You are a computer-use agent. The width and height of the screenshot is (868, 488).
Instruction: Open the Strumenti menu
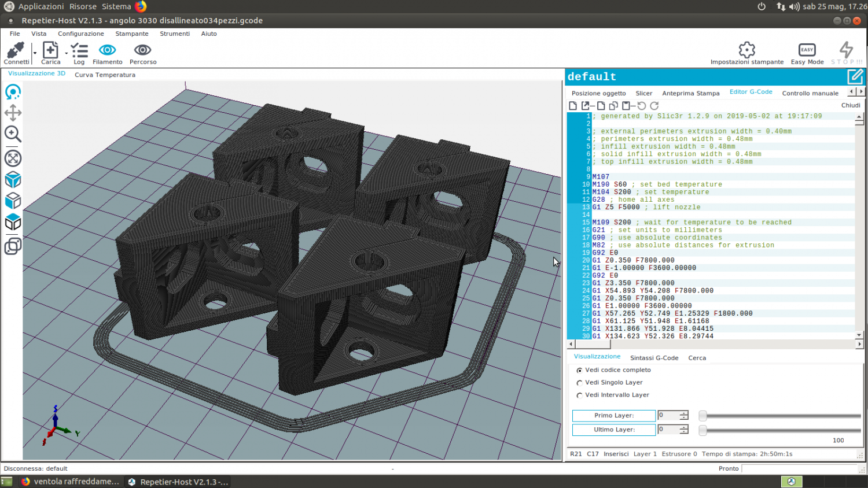pyautogui.click(x=175, y=34)
